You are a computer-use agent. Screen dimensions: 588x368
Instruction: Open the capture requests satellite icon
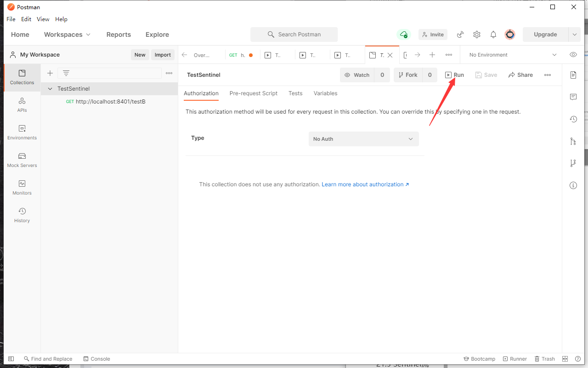pos(460,34)
